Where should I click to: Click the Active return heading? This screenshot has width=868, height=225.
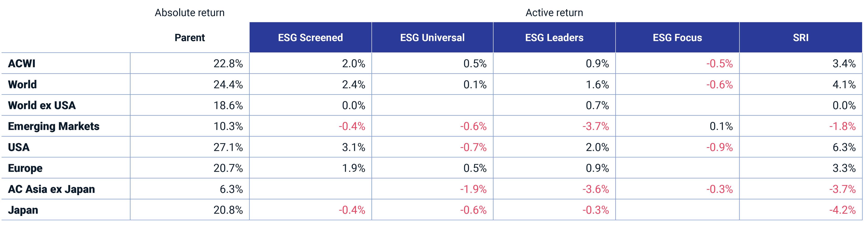(554, 12)
